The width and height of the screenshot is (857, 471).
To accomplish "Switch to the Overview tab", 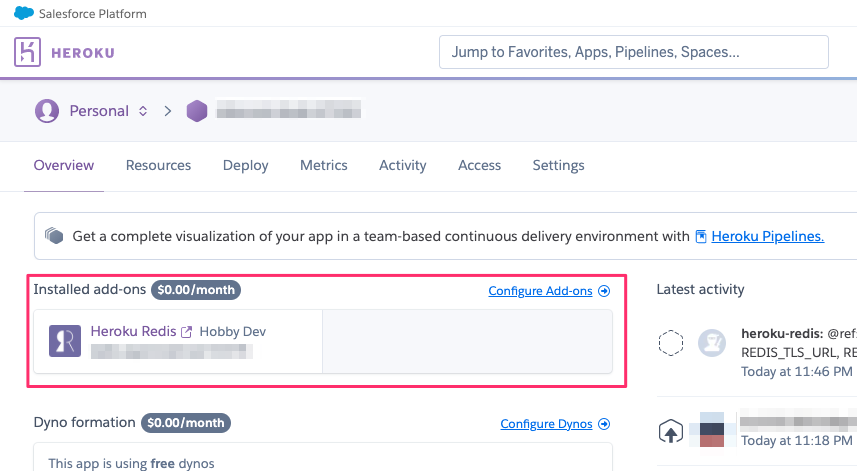I will tap(64, 165).
